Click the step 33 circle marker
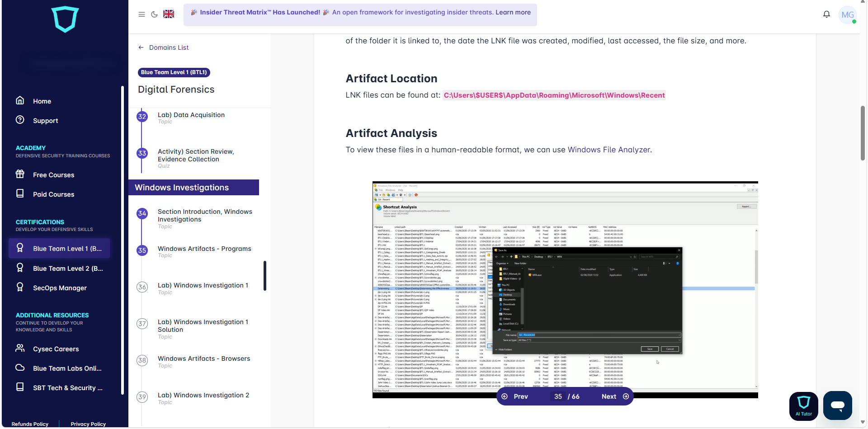 click(x=142, y=153)
